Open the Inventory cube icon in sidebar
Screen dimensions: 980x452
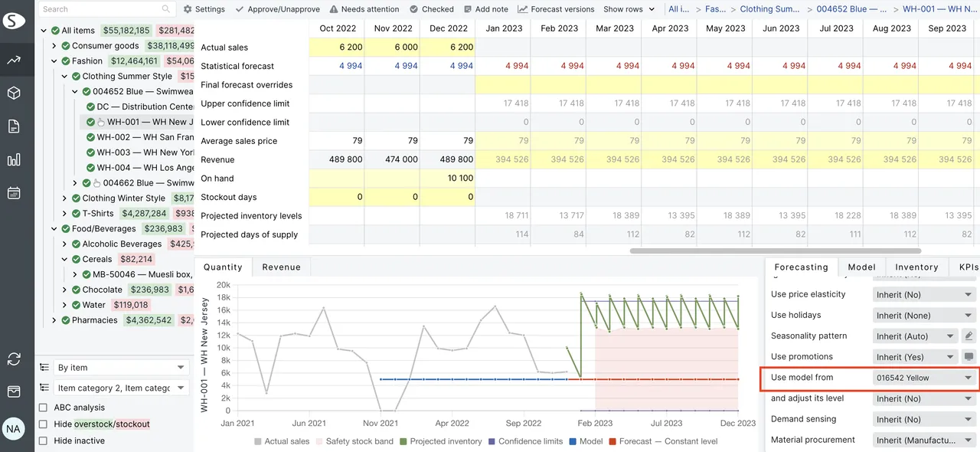coord(14,93)
